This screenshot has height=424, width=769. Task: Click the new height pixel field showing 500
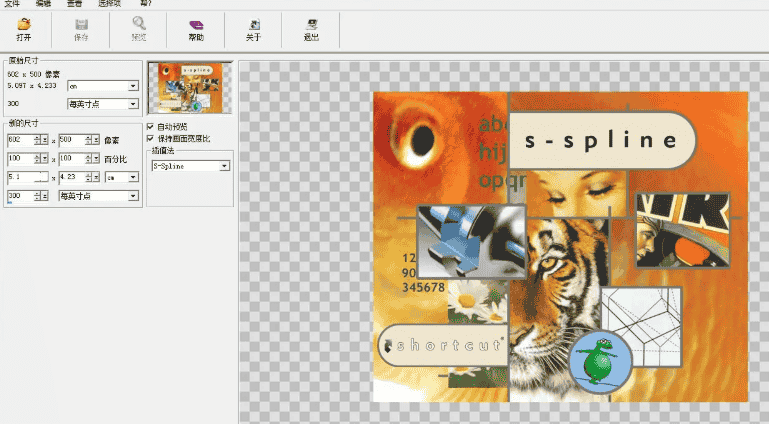point(70,140)
